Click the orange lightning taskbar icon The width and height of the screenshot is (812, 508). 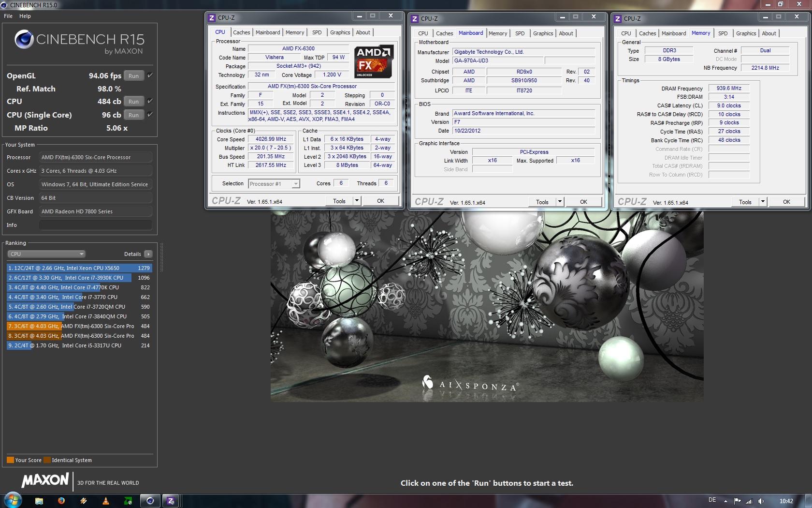84,501
